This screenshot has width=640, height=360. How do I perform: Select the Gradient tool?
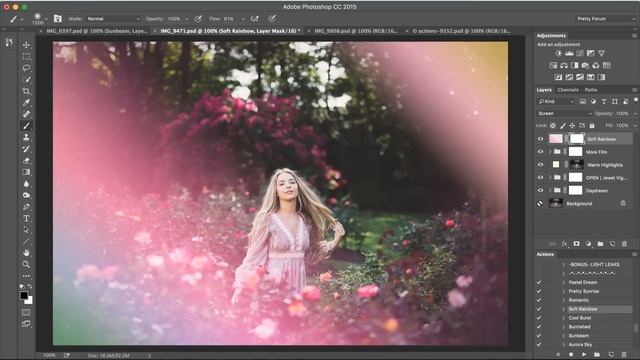point(27,172)
